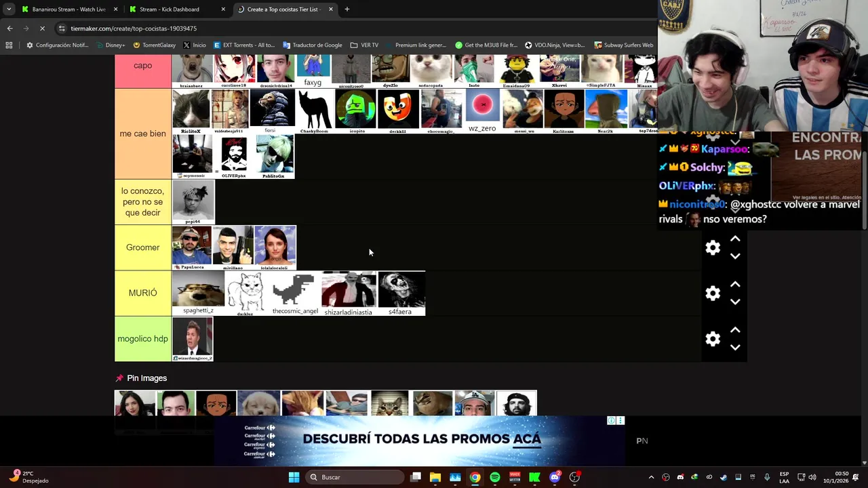Open VER TV bookmarks folder
868x488 pixels.
click(x=364, y=45)
